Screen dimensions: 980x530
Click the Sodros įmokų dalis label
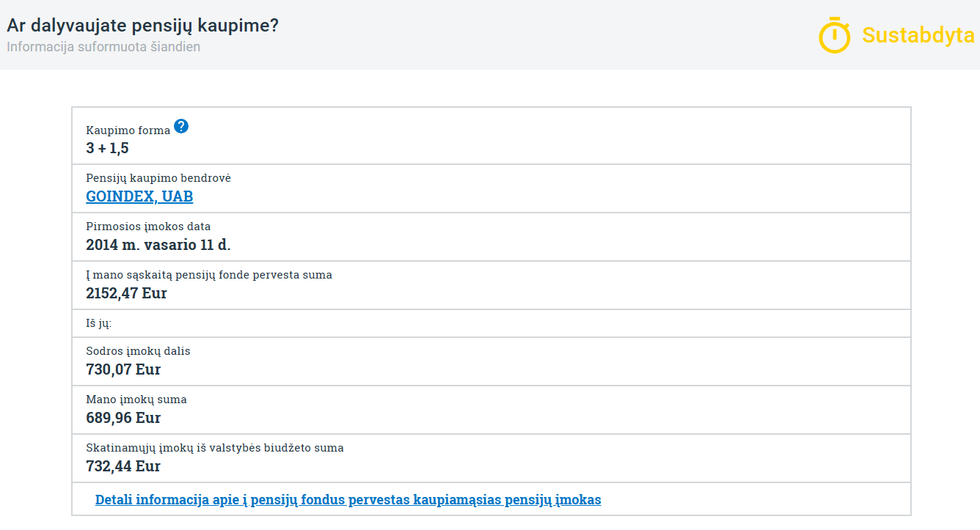click(138, 351)
